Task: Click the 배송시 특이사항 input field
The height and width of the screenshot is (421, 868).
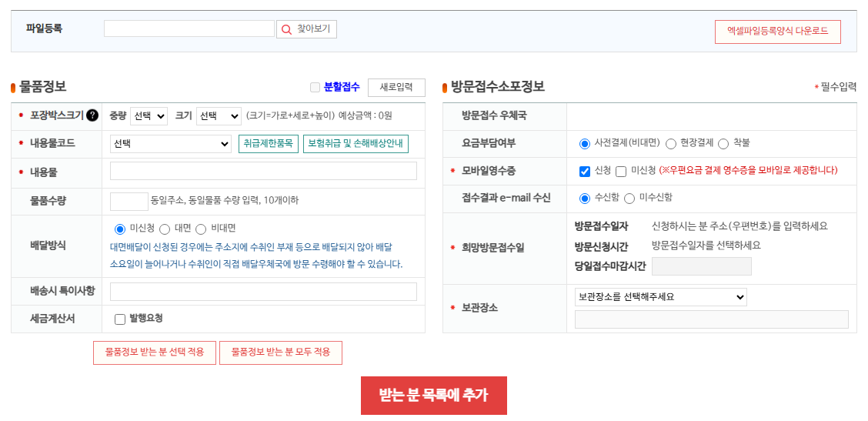Action: point(263,292)
